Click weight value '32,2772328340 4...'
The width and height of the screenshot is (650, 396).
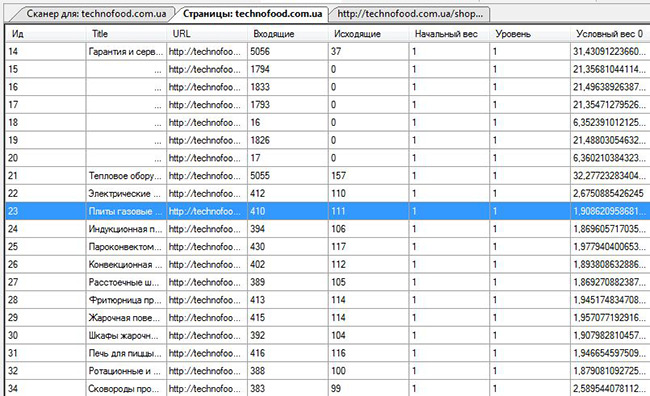coord(610,176)
